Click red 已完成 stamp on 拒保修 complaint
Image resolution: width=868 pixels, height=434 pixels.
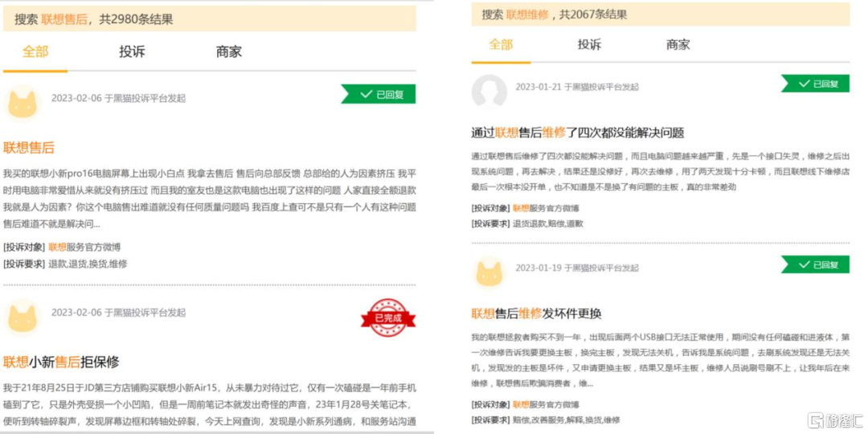388,317
